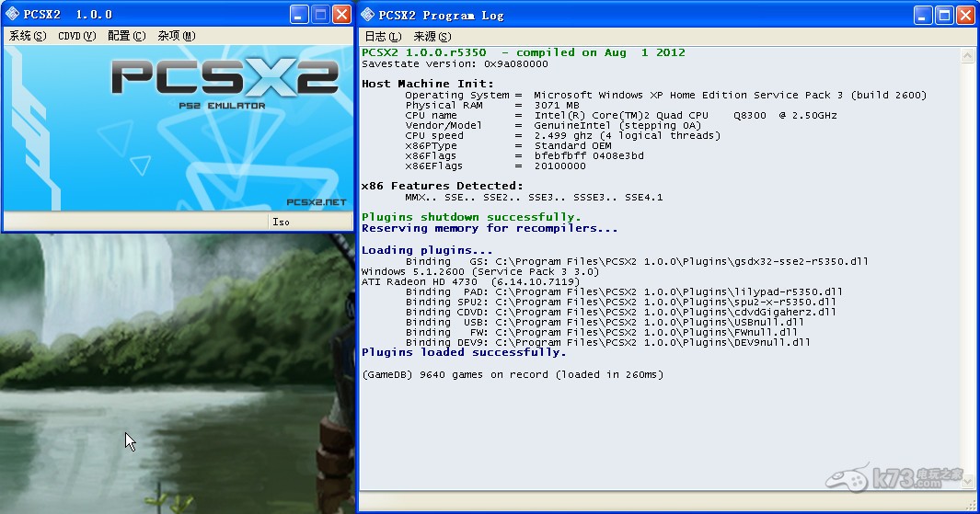Click the Iso status bar panel
This screenshot has height=514, width=980.
click(x=308, y=222)
